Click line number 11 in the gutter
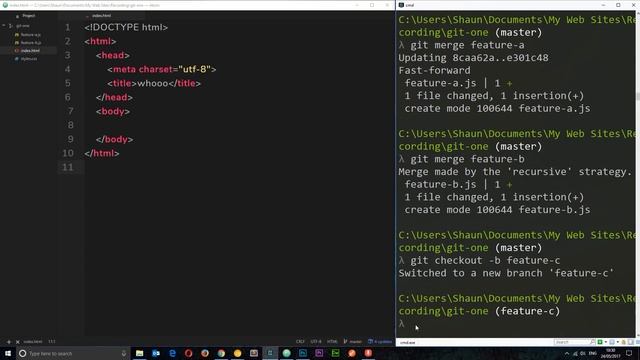 click(x=68, y=167)
